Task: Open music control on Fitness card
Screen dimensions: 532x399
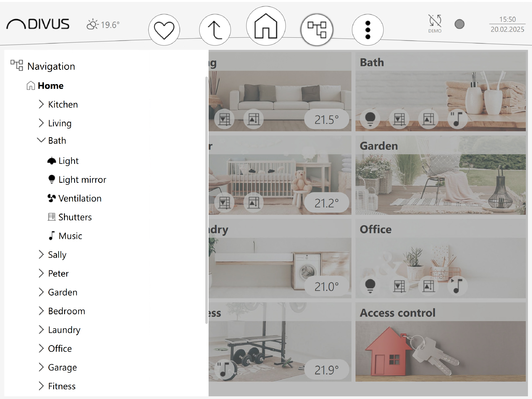Action: [x=224, y=370]
